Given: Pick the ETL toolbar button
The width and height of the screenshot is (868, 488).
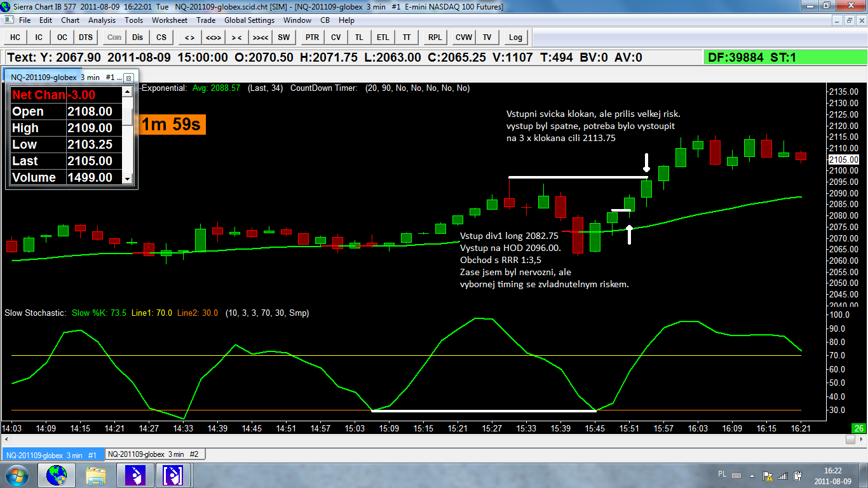Looking at the screenshot, I should [x=383, y=37].
